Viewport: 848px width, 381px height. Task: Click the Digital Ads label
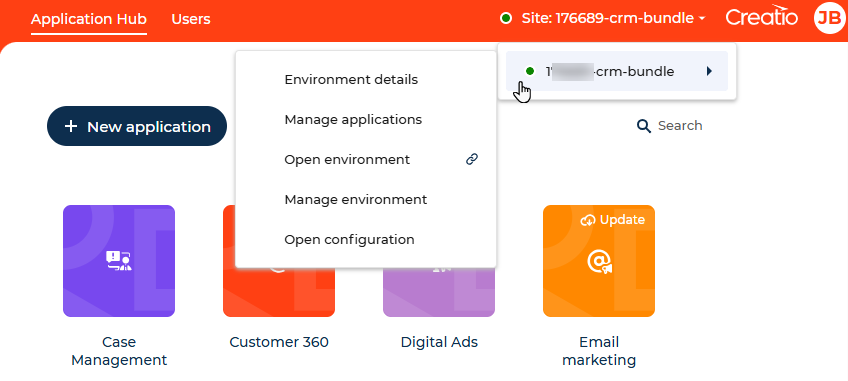pyautogui.click(x=439, y=342)
